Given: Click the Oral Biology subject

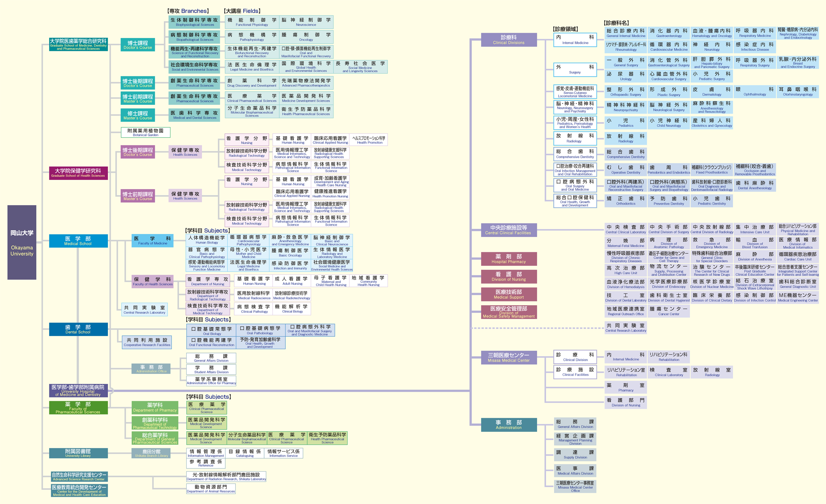Looking at the screenshot, I should (x=212, y=331).
